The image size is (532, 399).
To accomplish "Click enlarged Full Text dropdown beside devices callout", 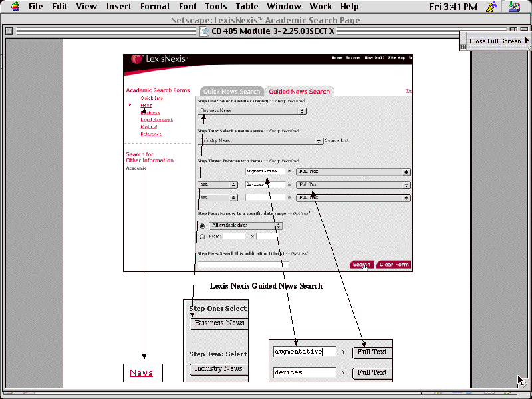I will click(372, 373).
